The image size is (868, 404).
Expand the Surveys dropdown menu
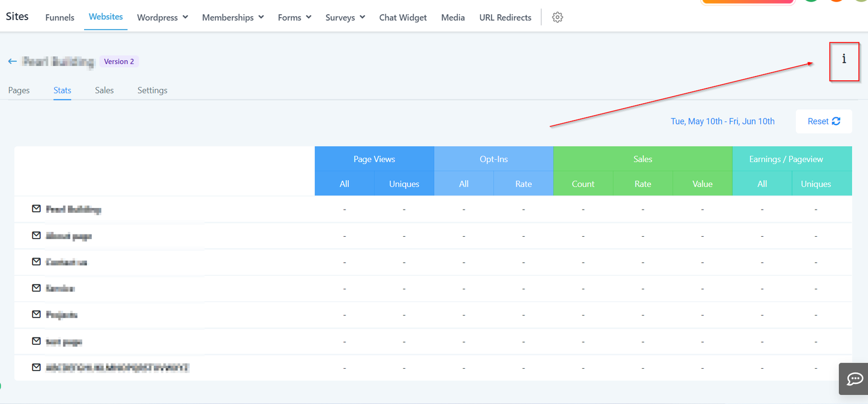pyautogui.click(x=345, y=17)
